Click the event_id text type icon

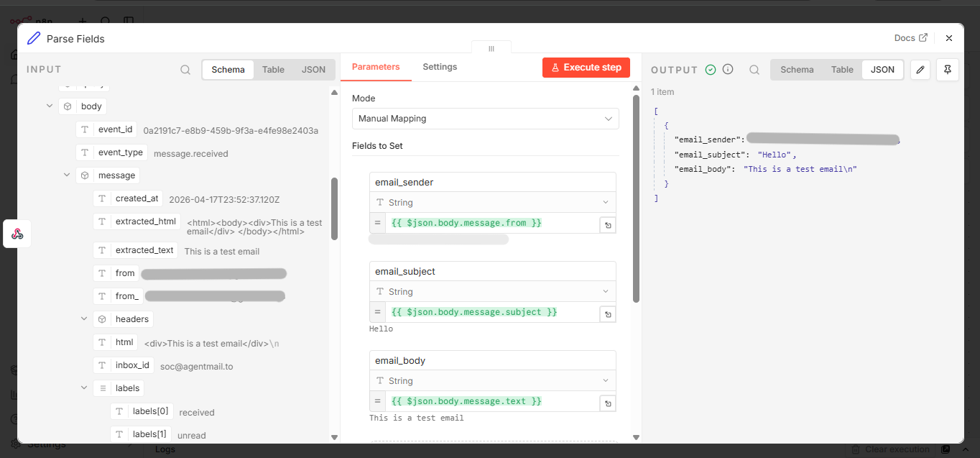(x=85, y=129)
